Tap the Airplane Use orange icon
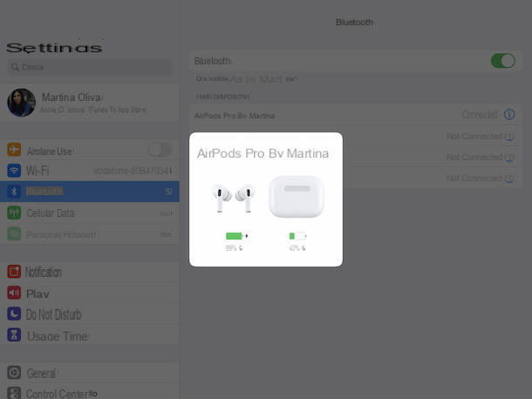 14,150
